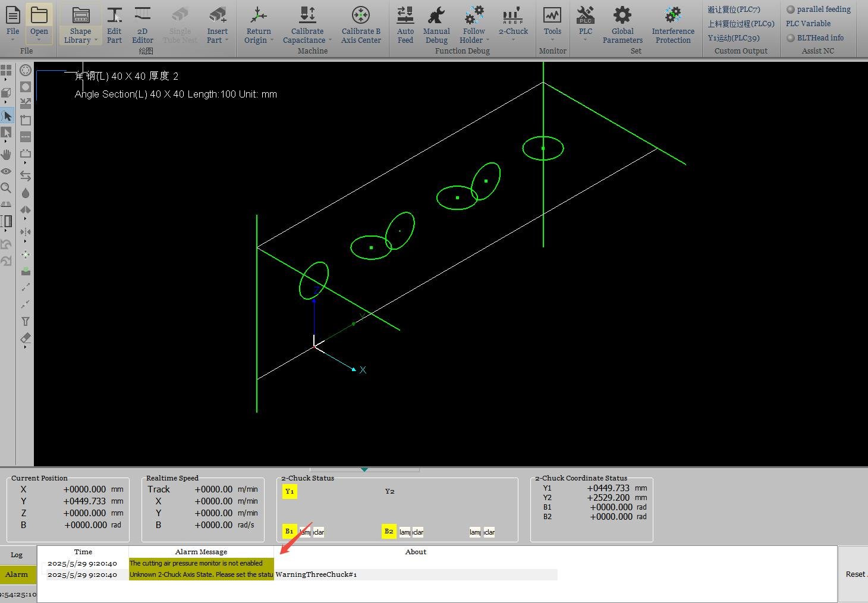Open Manual Debug
868x603 pixels.
pyautogui.click(x=436, y=25)
